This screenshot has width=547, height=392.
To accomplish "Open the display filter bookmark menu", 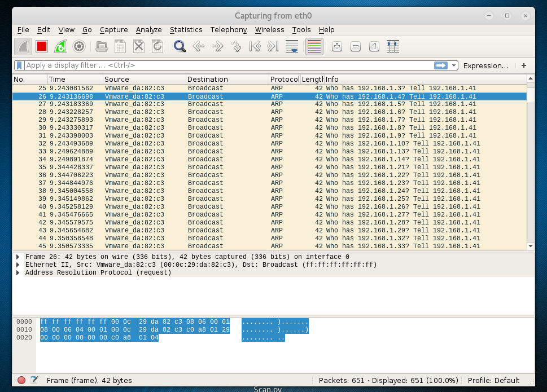I will click(x=19, y=65).
